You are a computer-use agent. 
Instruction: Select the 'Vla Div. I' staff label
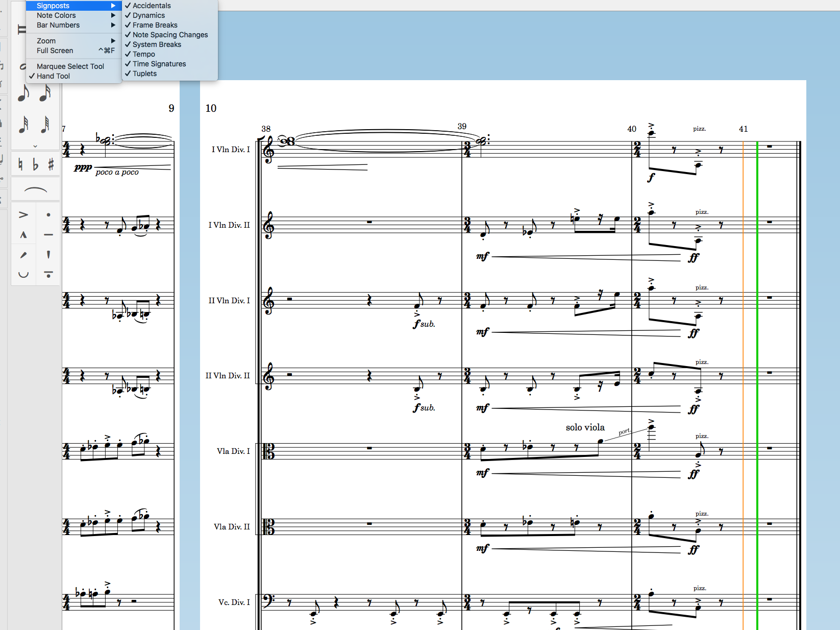click(233, 451)
